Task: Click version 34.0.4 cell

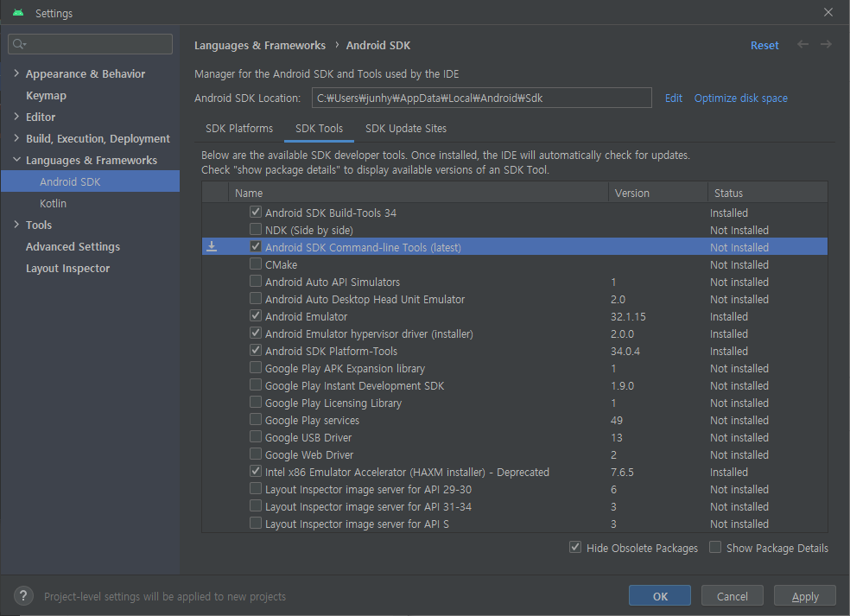Action: coord(625,352)
